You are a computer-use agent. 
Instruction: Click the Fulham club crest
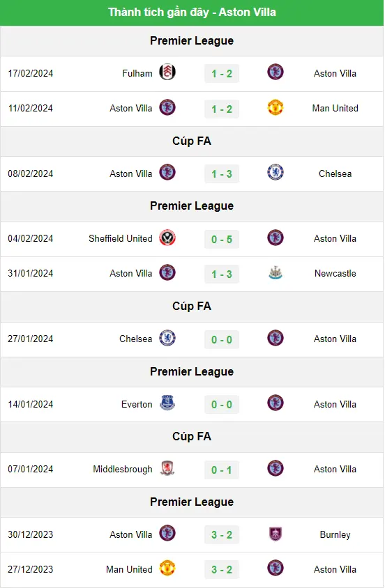pos(167,72)
